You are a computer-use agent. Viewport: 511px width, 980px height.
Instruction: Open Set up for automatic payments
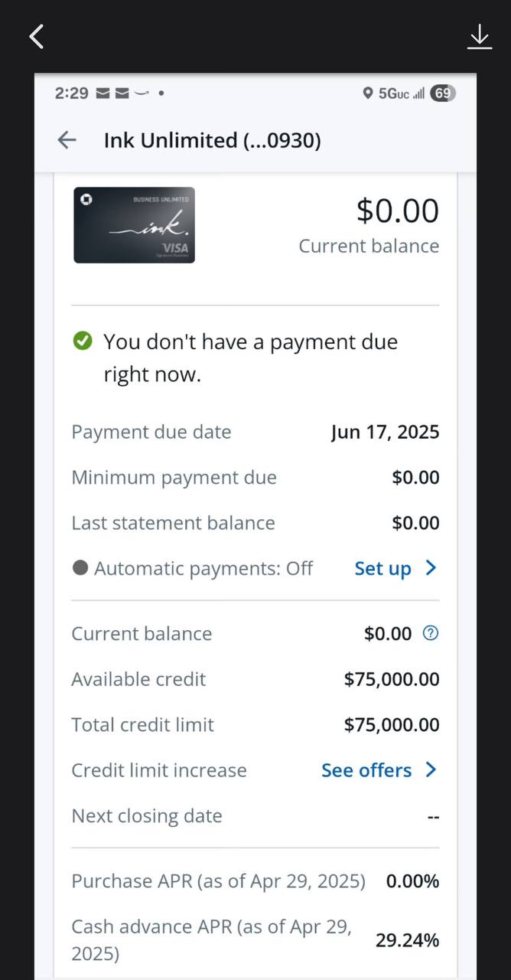pyautogui.click(x=383, y=568)
